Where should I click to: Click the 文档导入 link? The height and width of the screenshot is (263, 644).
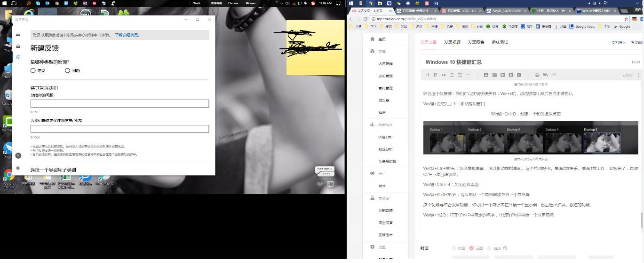coord(619,43)
